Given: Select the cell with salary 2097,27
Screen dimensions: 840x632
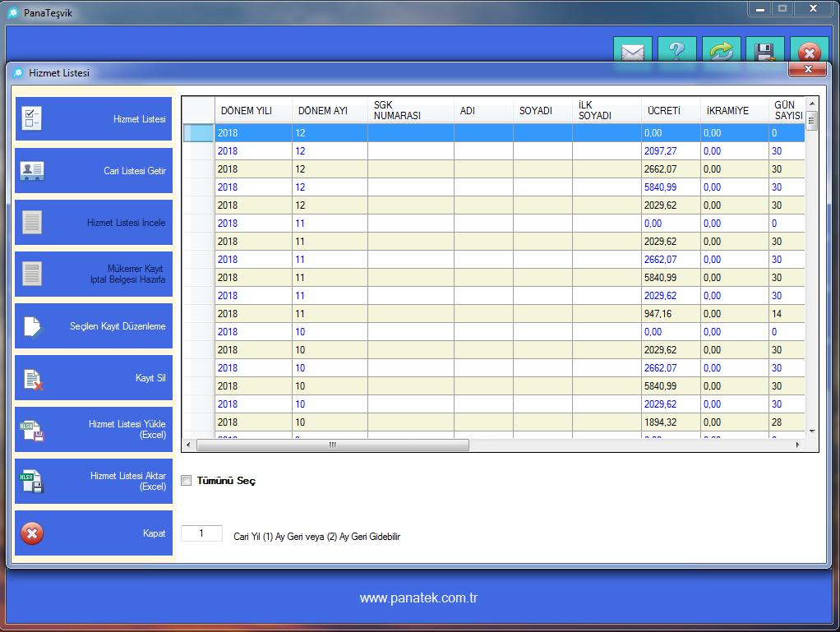Looking at the screenshot, I should (671, 151).
